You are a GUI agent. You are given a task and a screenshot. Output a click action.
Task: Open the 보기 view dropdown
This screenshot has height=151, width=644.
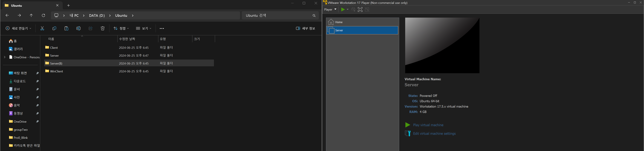point(144,28)
